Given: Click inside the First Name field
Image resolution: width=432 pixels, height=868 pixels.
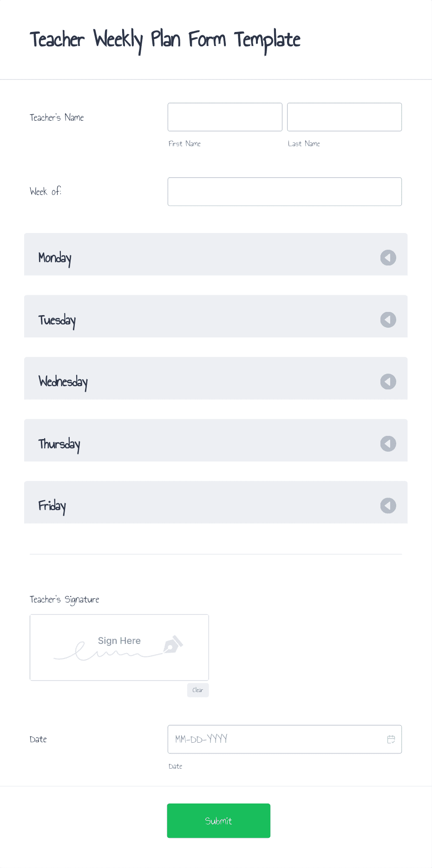Looking at the screenshot, I should click(224, 117).
